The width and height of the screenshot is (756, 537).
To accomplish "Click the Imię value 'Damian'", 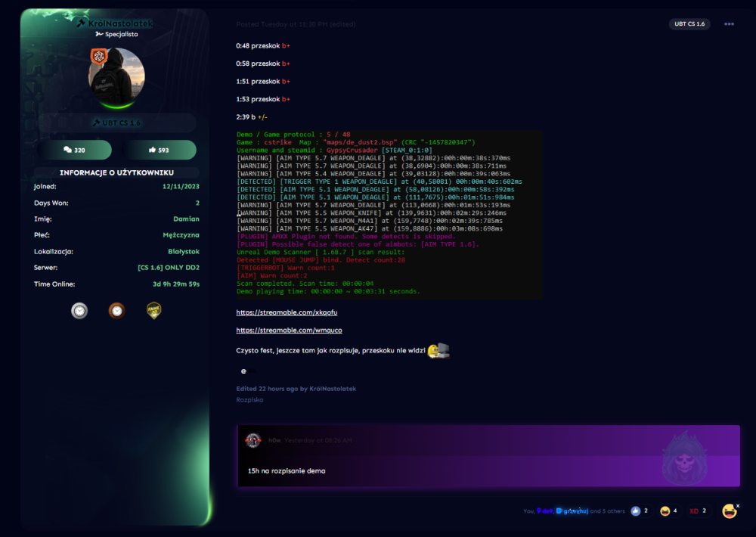I will [186, 219].
